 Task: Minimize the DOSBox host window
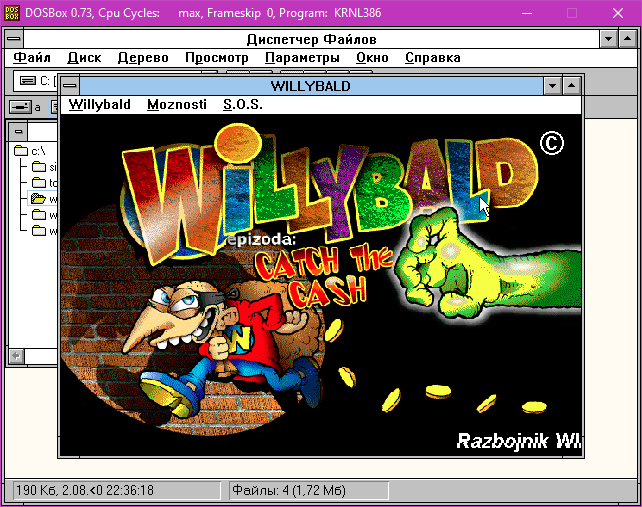(x=527, y=13)
